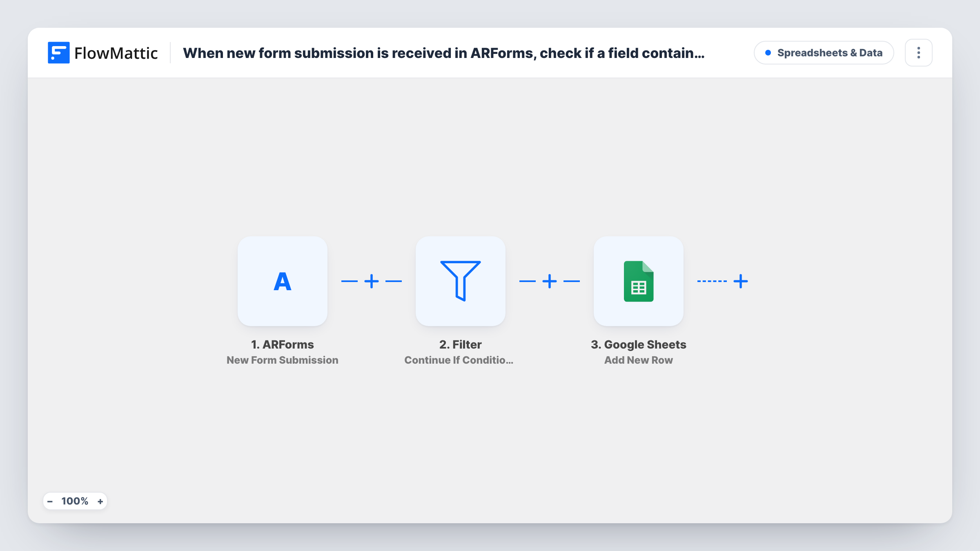Viewport: 980px width, 551px height.
Task: Open the three-dot options menu
Action: click(919, 53)
